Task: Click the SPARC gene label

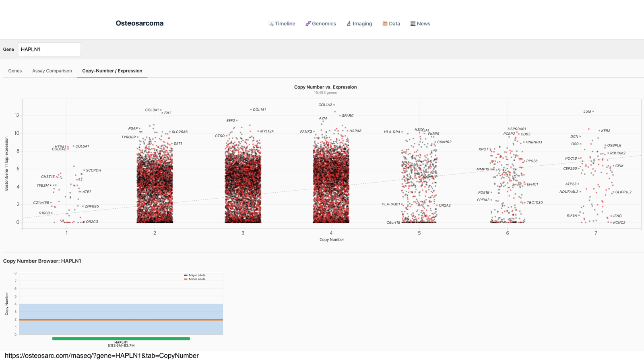Action: click(x=348, y=115)
